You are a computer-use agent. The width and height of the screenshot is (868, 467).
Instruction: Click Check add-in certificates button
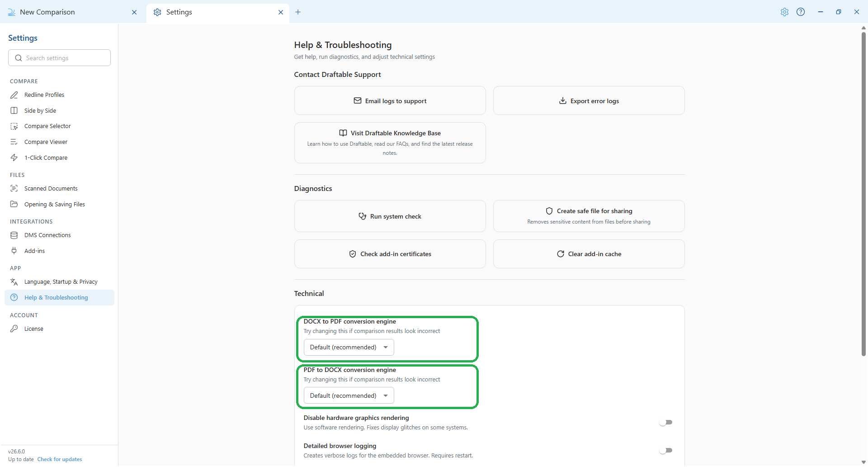tap(390, 254)
